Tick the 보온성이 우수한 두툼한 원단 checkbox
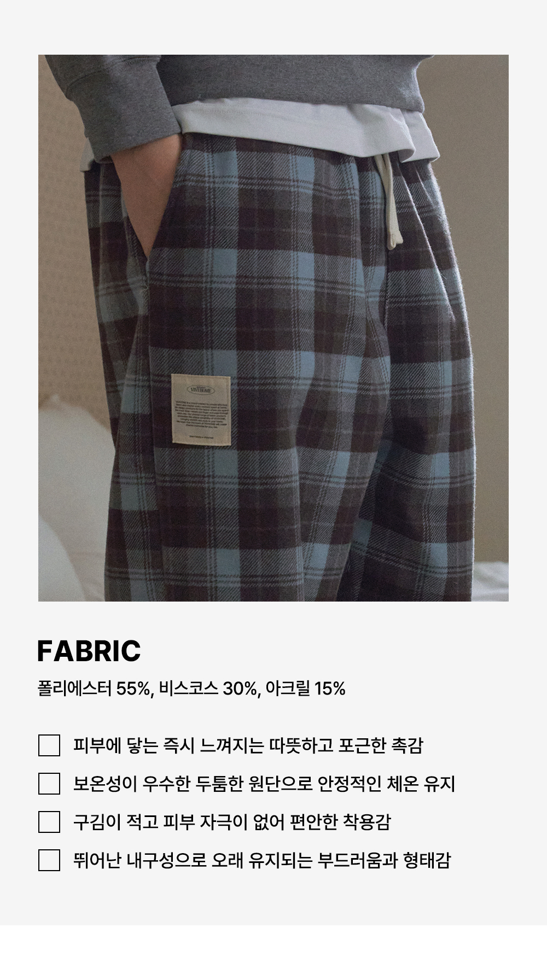Image resolution: width=547 pixels, height=980 pixels. [49, 784]
